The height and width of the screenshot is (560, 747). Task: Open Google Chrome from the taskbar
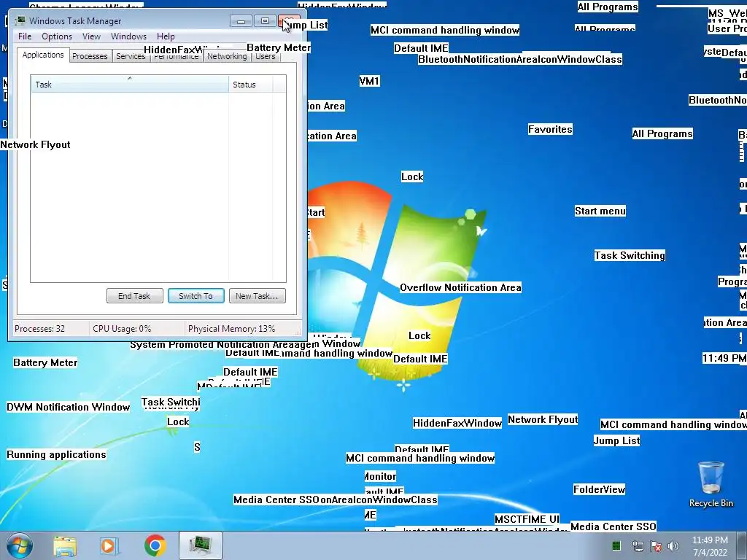[155, 545]
